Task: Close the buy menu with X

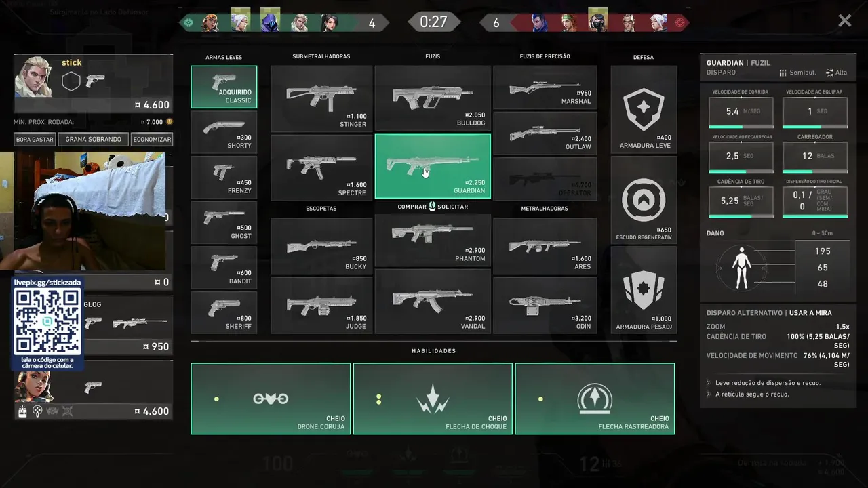Action: click(x=844, y=21)
